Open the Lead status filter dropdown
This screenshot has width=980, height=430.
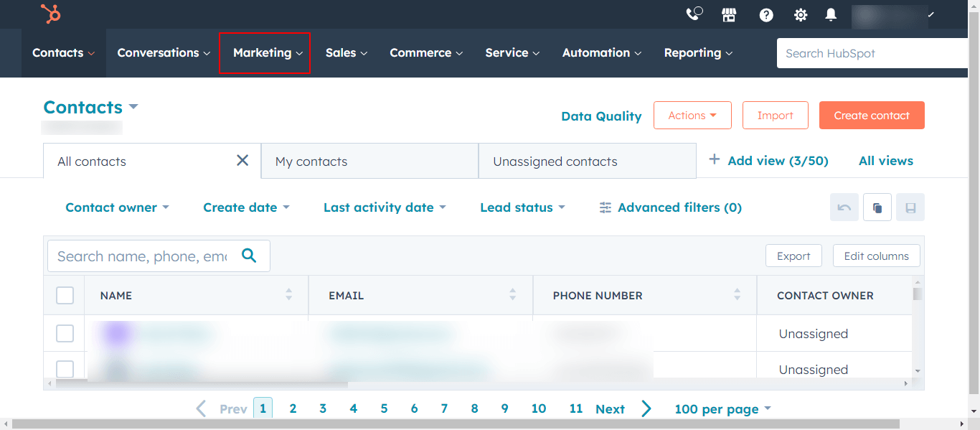522,207
